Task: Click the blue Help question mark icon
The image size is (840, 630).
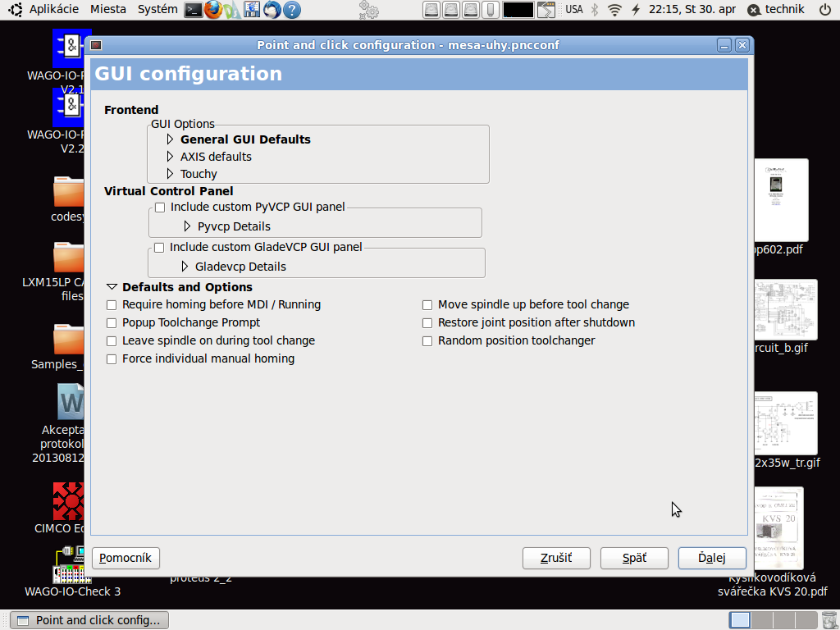Action: click(292, 10)
